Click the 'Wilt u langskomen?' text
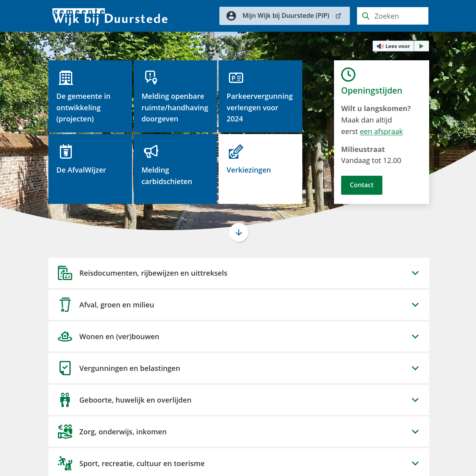Image resolution: width=476 pixels, height=476 pixels. [x=376, y=108]
